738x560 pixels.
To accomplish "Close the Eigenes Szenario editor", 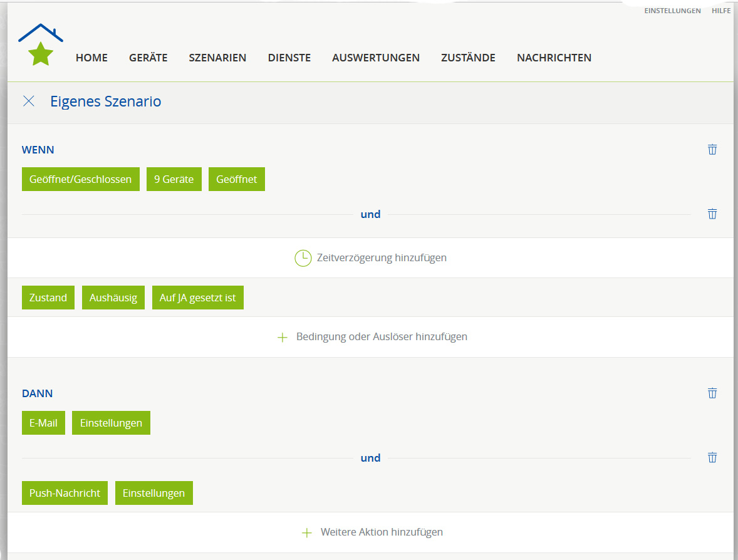I will [29, 101].
